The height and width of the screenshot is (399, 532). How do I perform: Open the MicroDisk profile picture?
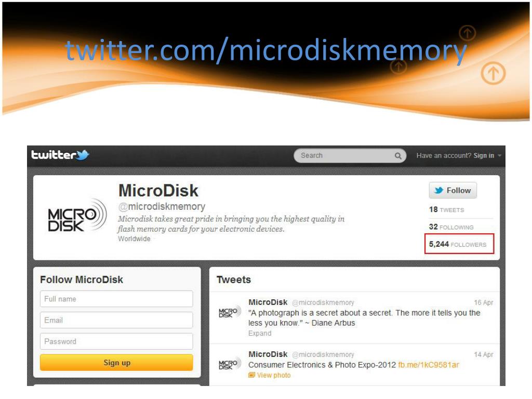[x=77, y=216]
